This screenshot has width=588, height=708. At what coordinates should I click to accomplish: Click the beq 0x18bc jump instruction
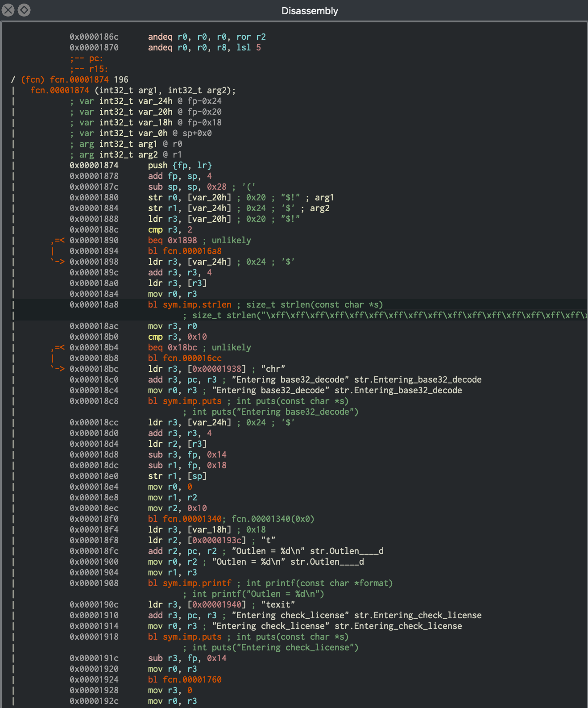tap(172, 347)
